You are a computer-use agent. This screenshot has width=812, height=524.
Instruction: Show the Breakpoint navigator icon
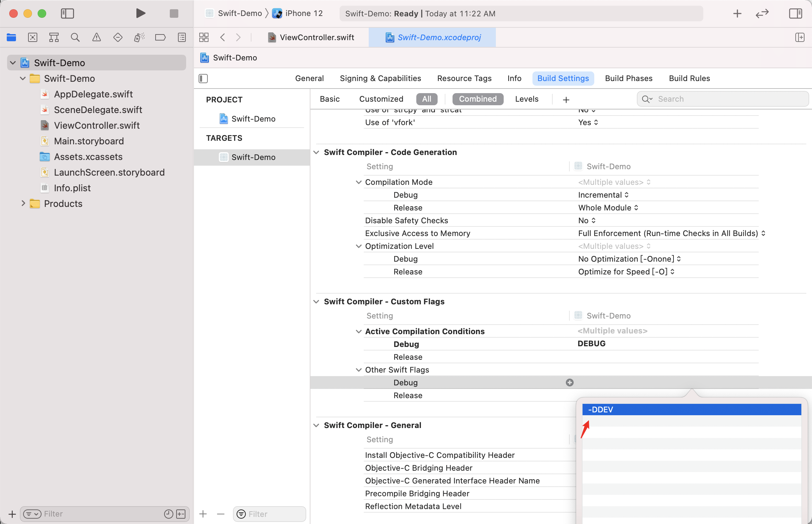(x=160, y=37)
